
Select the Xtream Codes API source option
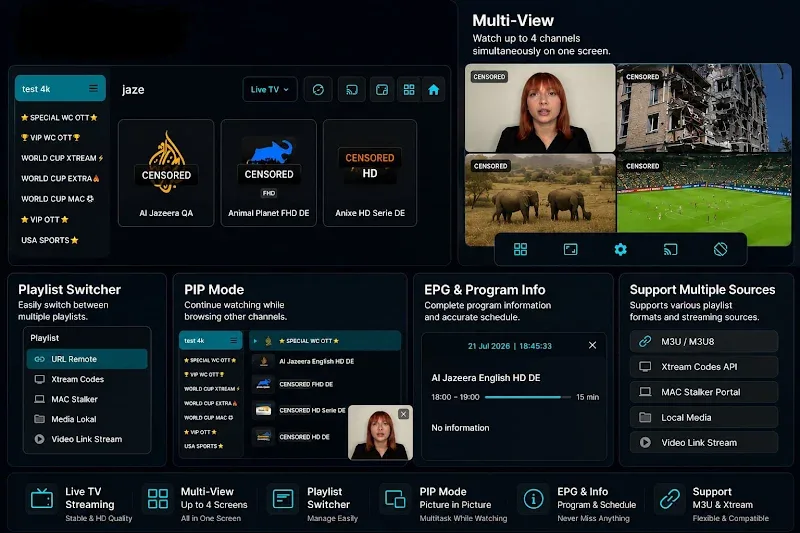coord(704,367)
